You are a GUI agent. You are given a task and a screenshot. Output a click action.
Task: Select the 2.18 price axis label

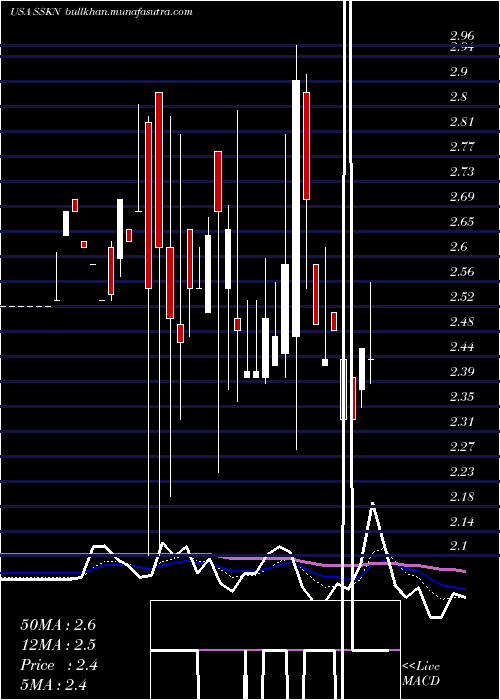coord(461,496)
